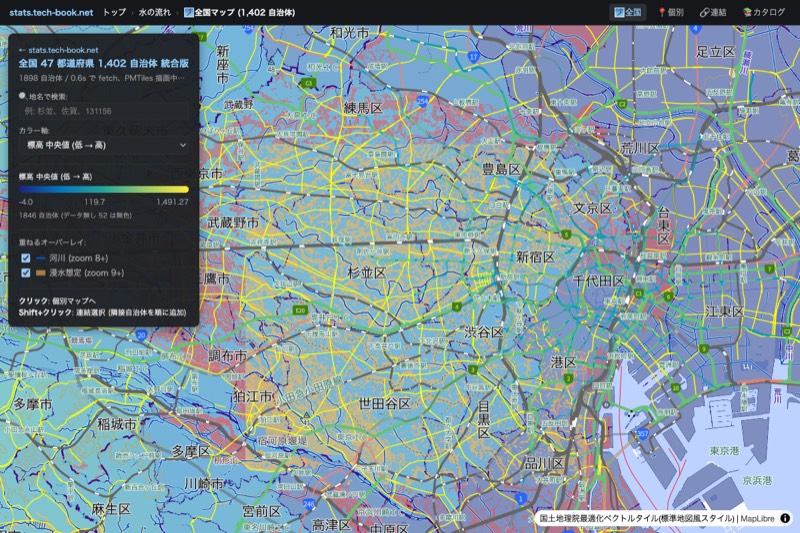Select 世田谷区 on the map
The width and height of the screenshot is (800, 533).
point(385,403)
